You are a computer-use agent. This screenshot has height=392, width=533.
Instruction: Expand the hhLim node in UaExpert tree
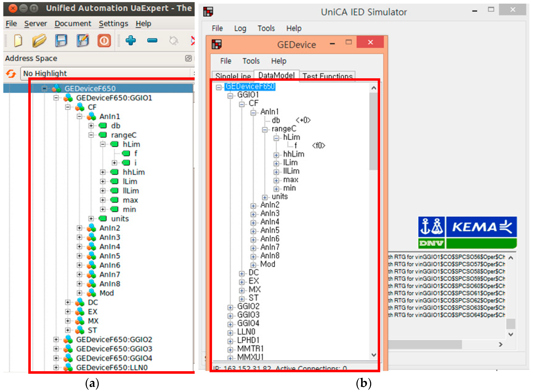(103, 172)
